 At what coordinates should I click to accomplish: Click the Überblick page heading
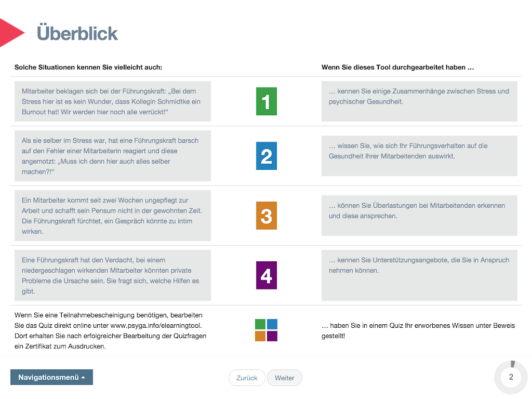(x=77, y=33)
